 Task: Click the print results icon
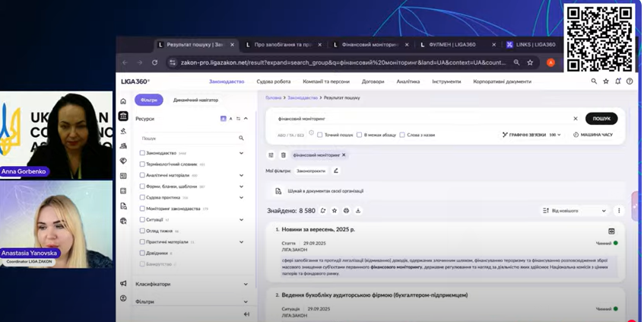[x=346, y=211]
